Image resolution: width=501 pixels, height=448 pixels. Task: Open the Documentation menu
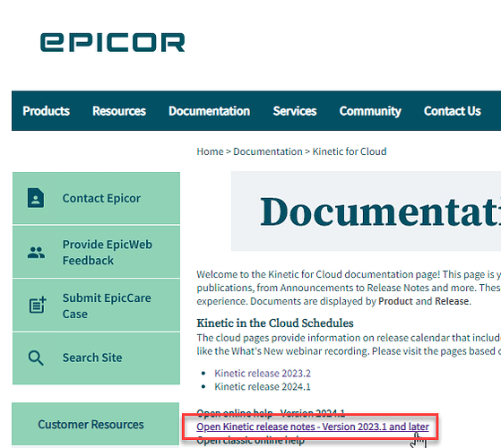(210, 111)
